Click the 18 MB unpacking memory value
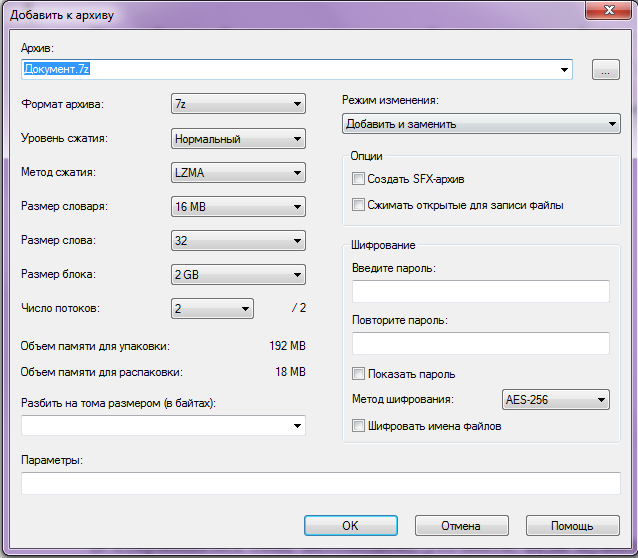This screenshot has height=558, width=638. (290, 372)
